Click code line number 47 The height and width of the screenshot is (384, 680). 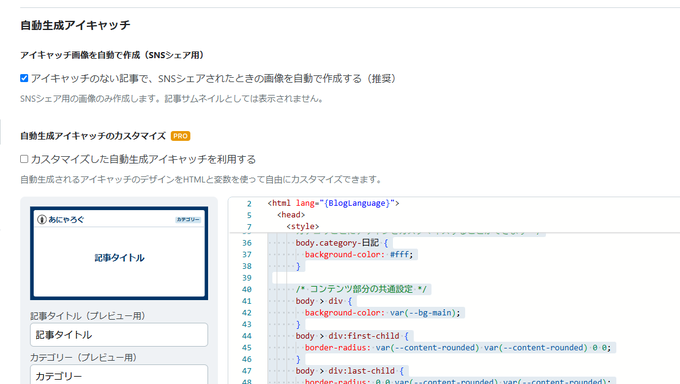247,371
